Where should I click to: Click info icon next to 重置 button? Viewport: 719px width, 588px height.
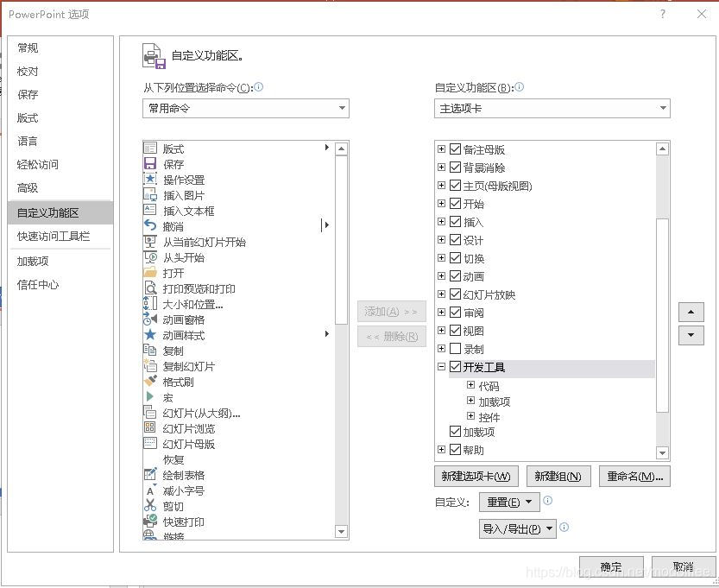pos(547,501)
